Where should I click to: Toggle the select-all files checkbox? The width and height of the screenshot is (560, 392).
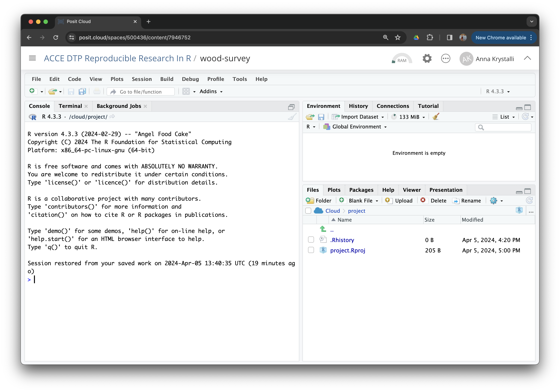(x=308, y=211)
